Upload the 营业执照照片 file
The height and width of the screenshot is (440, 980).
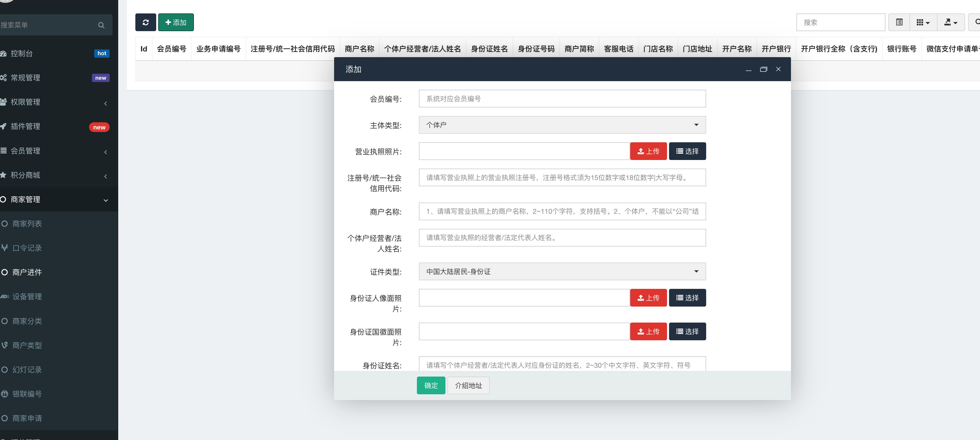pos(648,151)
